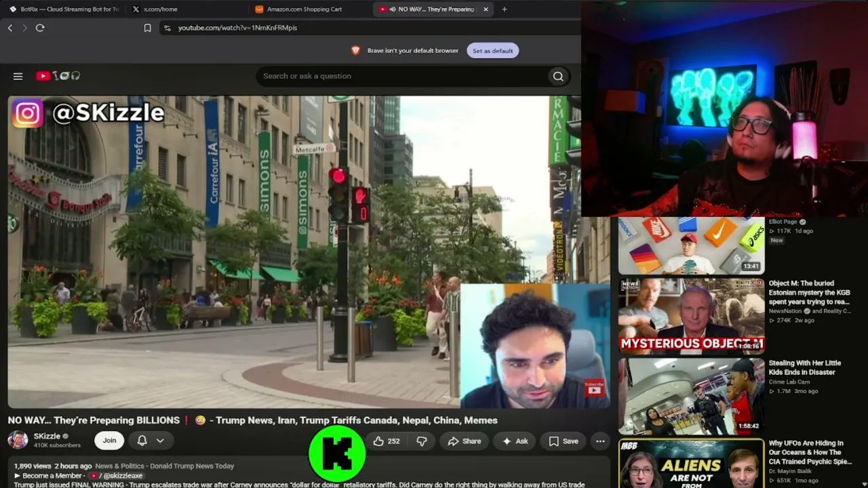868x488 pixels.
Task: Open the sneaker boxes video thumbnail
Action: [x=691, y=245]
